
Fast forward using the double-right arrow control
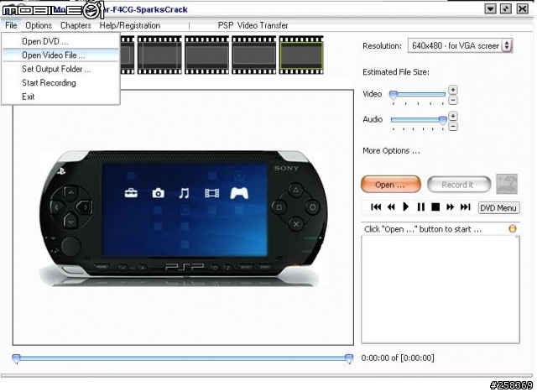point(451,206)
